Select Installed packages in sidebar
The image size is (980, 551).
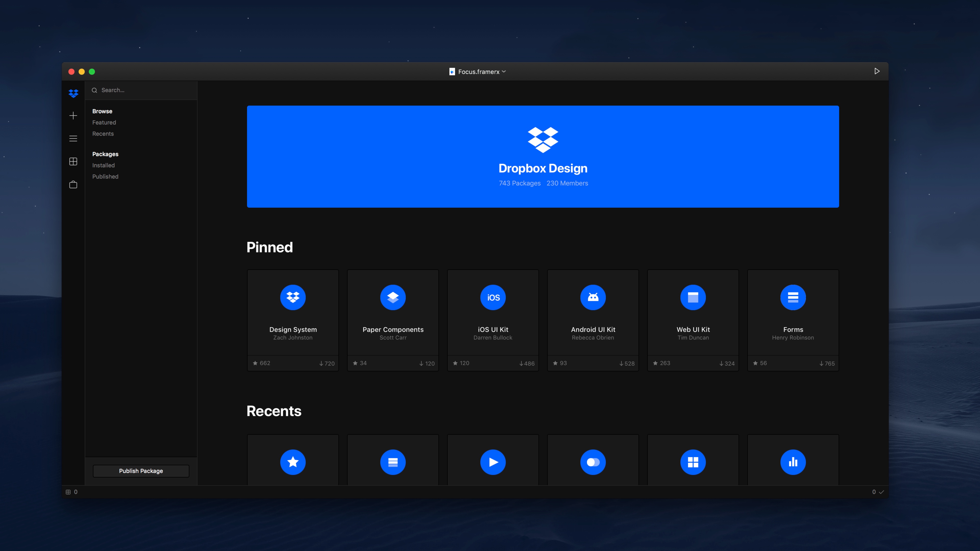(103, 165)
